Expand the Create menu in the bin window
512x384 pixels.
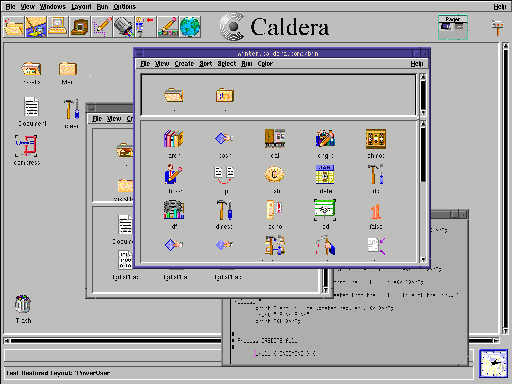click(184, 64)
